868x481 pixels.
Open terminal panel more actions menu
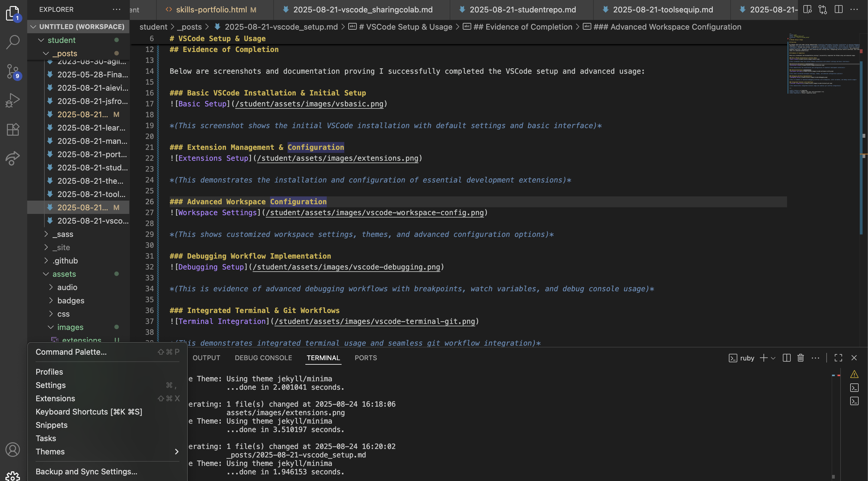[815, 358]
